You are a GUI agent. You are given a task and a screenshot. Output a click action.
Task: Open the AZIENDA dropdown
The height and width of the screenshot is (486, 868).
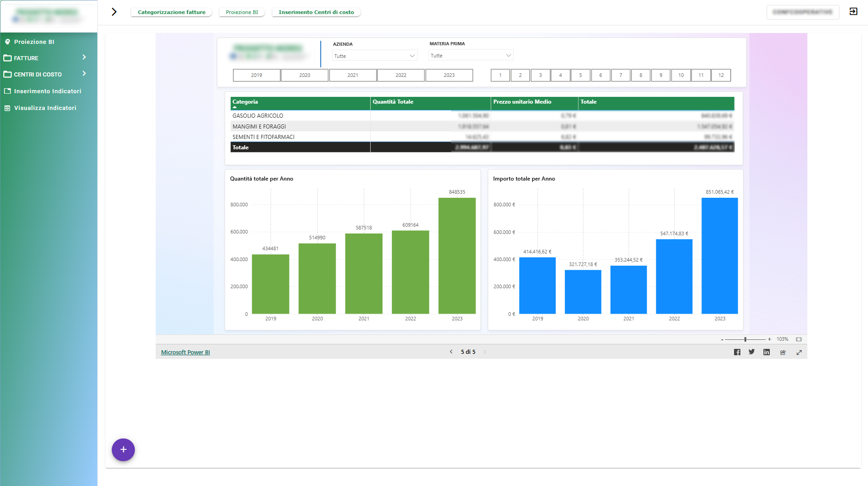pos(374,56)
